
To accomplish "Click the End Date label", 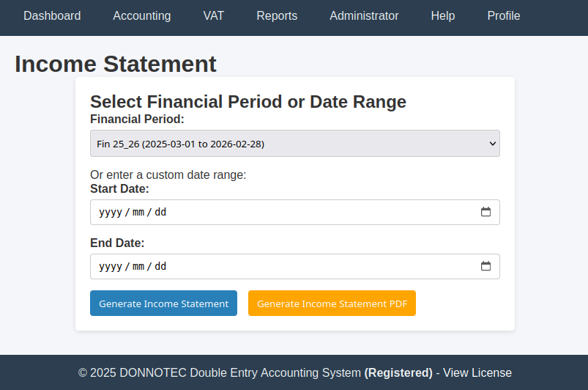I will (x=117, y=243).
